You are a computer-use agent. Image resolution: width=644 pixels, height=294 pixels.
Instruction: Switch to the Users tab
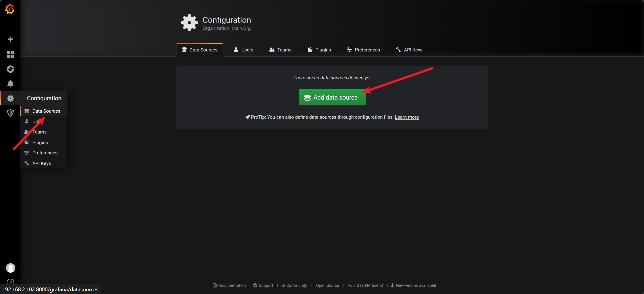[243, 50]
